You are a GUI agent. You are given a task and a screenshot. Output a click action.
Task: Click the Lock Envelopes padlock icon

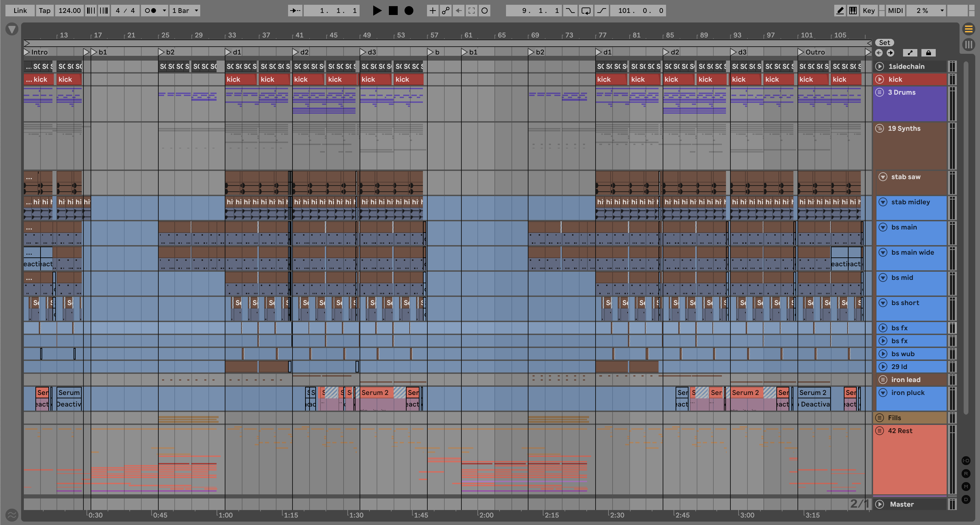pos(928,53)
